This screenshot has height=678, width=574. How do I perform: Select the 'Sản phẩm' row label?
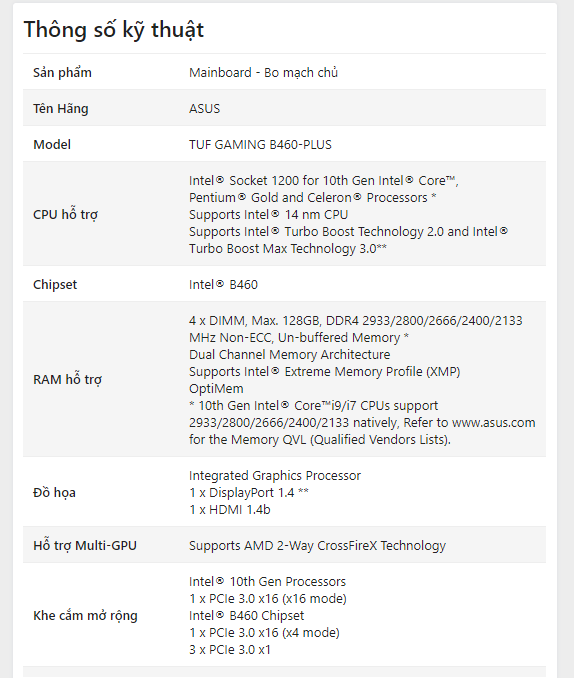coord(62,73)
